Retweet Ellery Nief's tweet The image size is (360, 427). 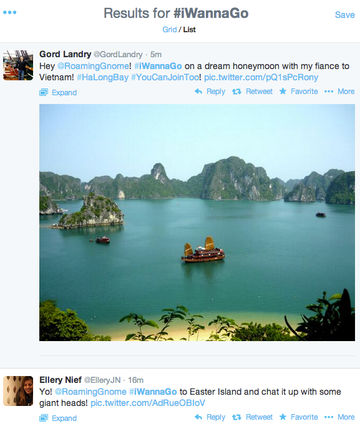[252, 417]
